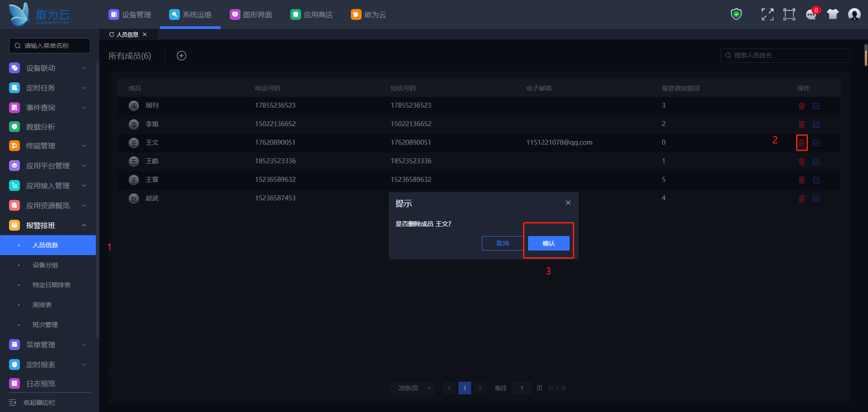Click member name 赵武 in table
Image resolution: width=868 pixels, height=412 pixels.
pos(152,198)
